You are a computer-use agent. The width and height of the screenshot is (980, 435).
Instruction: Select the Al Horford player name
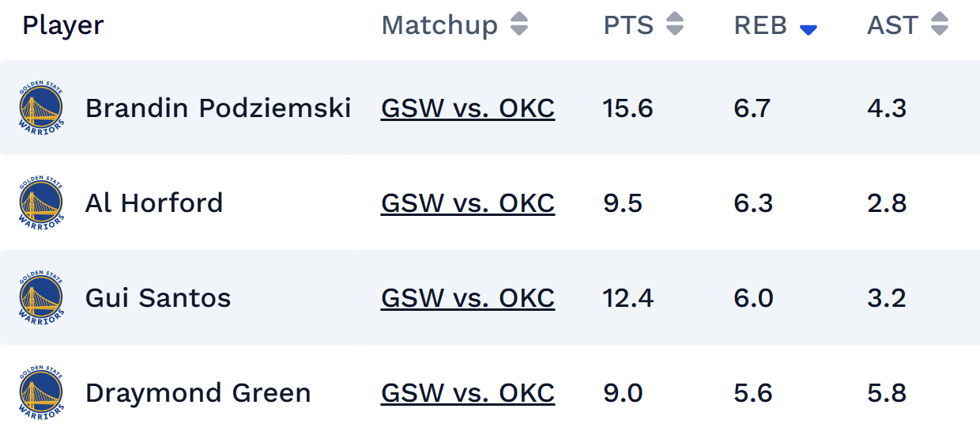click(154, 203)
